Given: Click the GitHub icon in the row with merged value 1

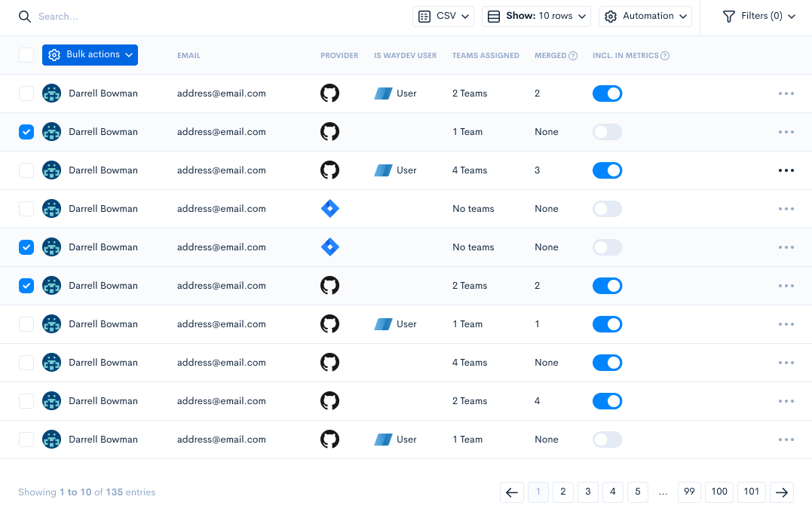Looking at the screenshot, I should 330,324.
